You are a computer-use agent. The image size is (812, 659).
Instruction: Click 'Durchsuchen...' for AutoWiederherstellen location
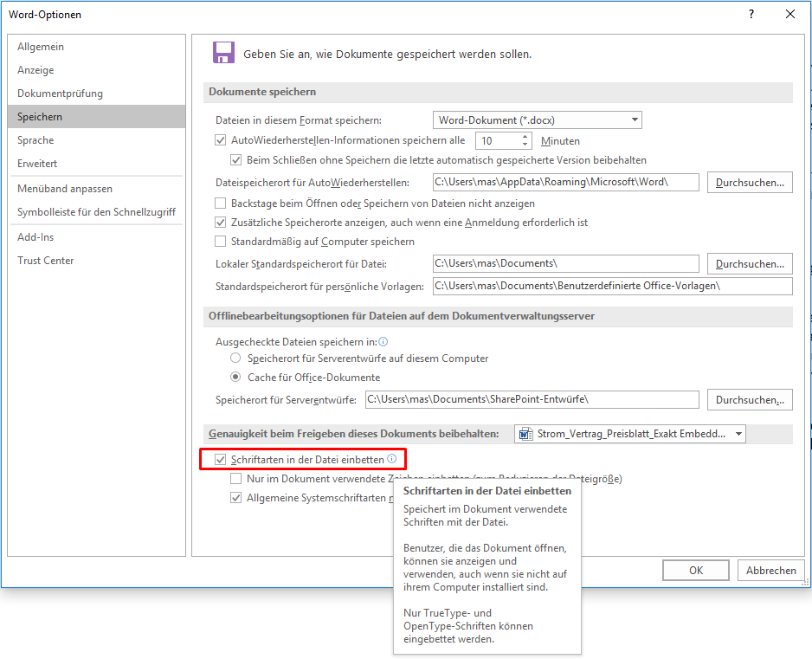(750, 183)
